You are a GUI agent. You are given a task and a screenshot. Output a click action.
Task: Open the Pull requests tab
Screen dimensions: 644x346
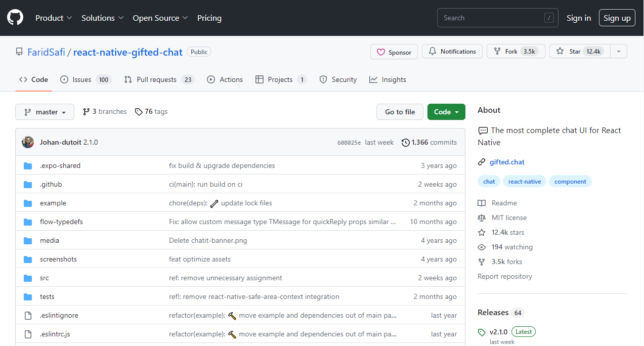coord(158,79)
